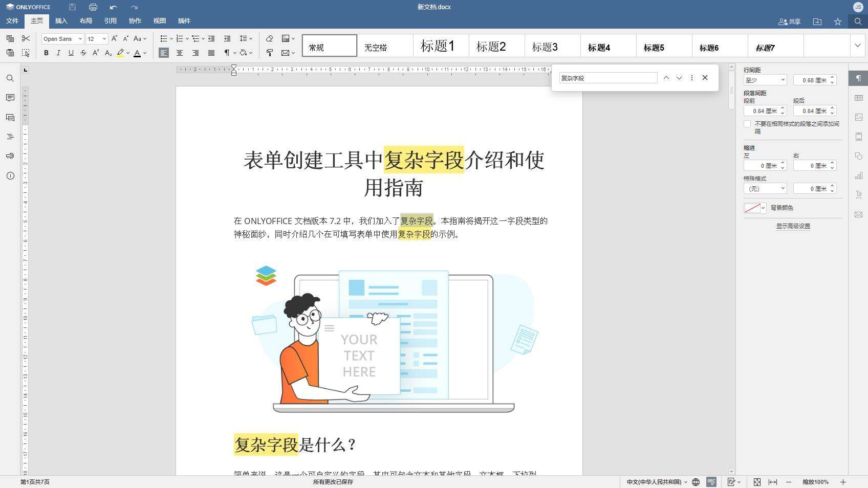
Task: Toggle bold formatting
Action: point(46,53)
